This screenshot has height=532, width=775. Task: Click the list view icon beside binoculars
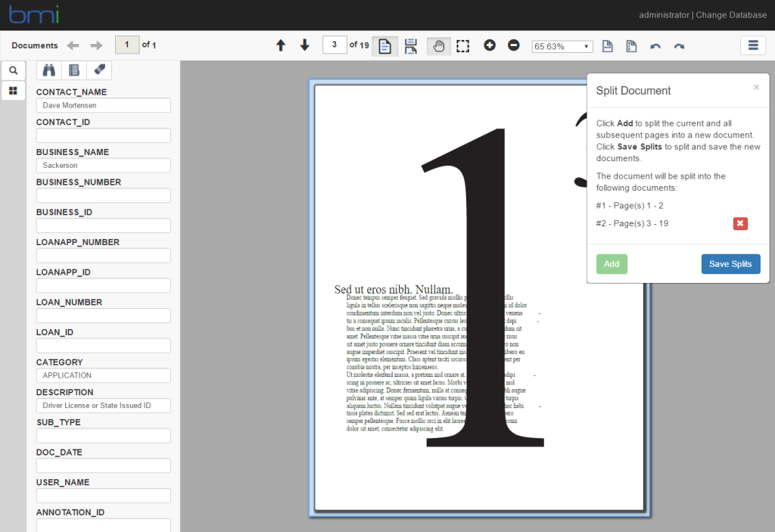tap(74, 70)
